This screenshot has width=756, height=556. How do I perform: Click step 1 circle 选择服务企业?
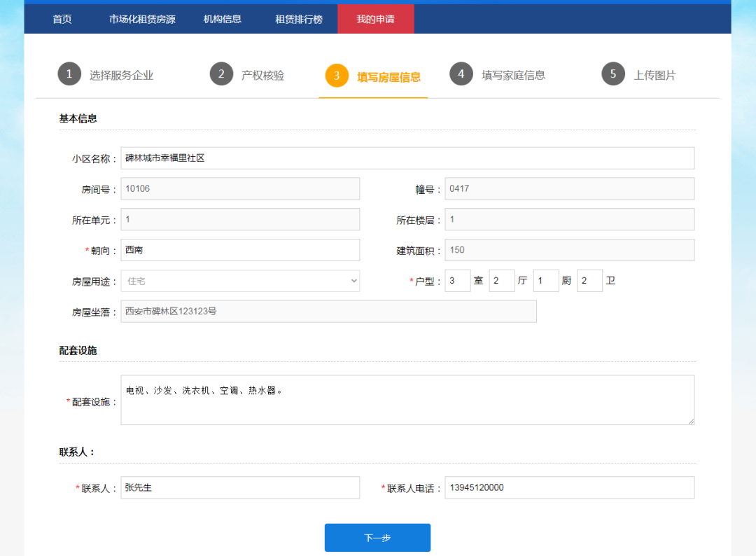click(x=69, y=74)
